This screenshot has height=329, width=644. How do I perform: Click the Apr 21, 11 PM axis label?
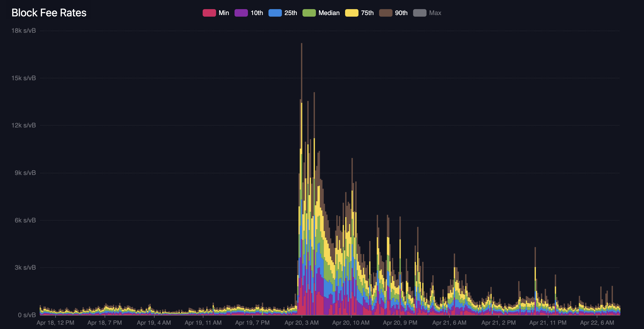(548, 323)
